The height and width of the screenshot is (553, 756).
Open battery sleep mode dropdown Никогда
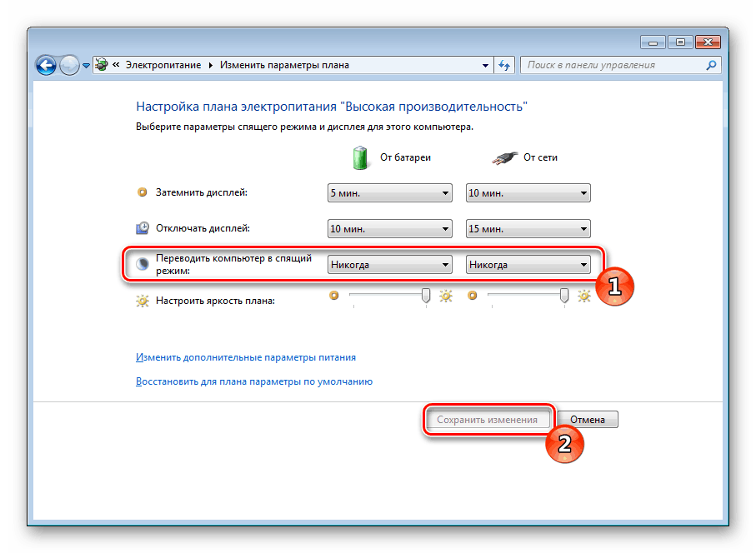pos(389,265)
